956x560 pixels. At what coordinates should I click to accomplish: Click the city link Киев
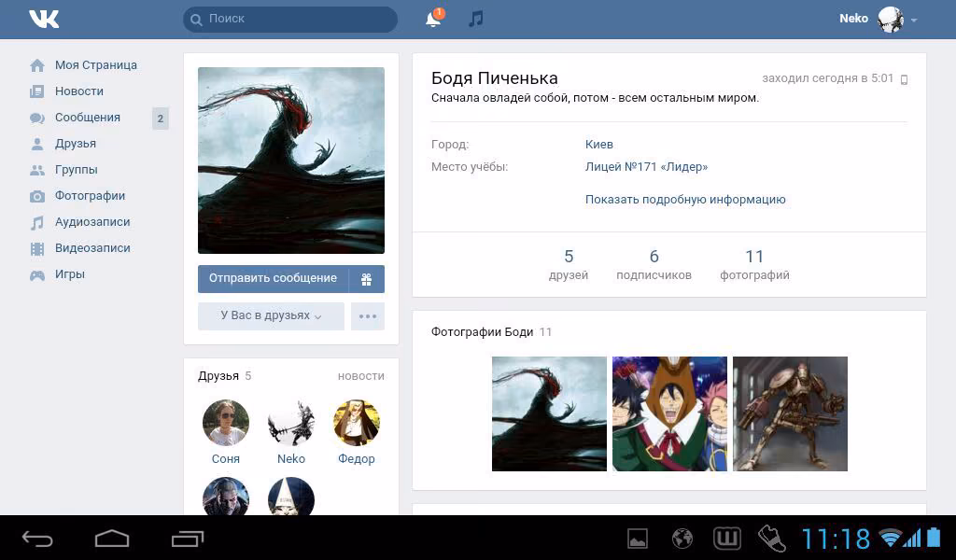pyautogui.click(x=598, y=145)
